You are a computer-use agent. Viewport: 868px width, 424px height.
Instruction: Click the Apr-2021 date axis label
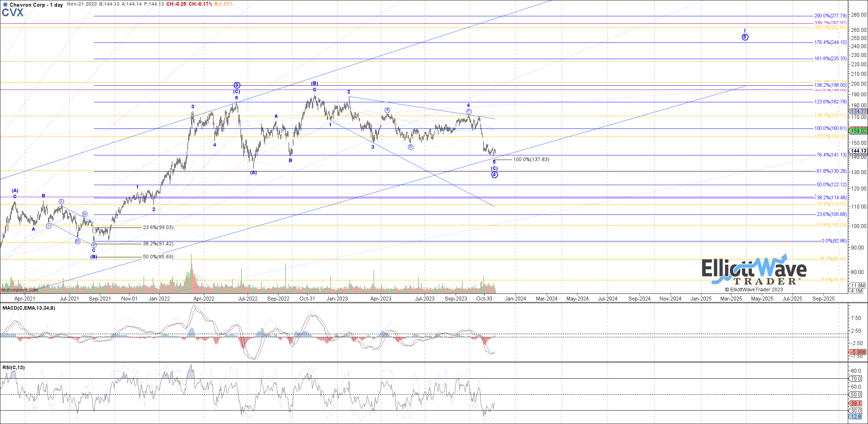[x=24, y=299]
